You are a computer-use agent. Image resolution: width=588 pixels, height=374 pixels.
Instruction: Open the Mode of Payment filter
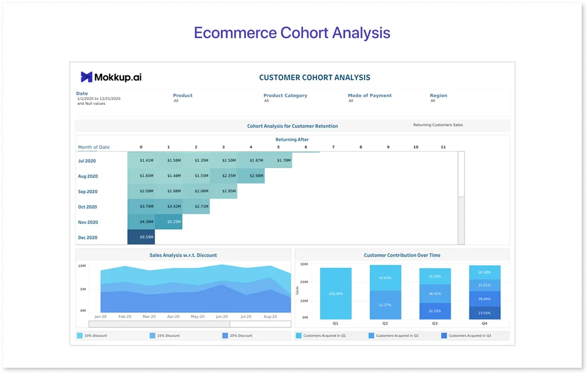tap(369, 98)
